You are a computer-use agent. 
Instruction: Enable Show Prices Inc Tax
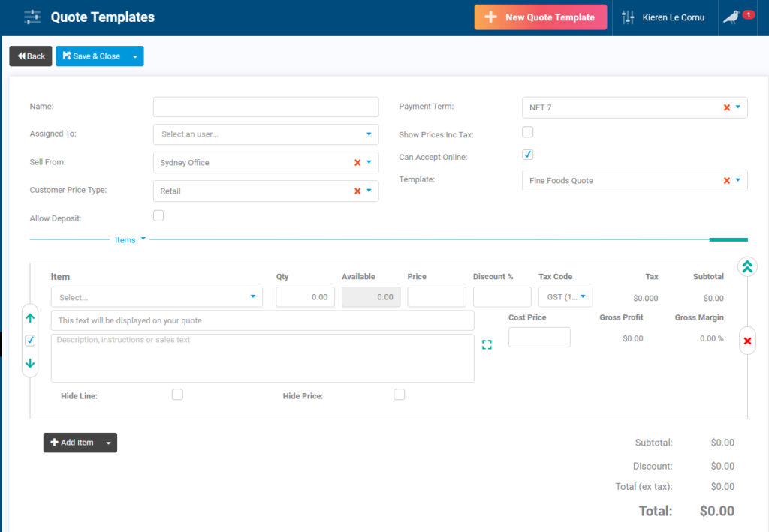(527, 131)
